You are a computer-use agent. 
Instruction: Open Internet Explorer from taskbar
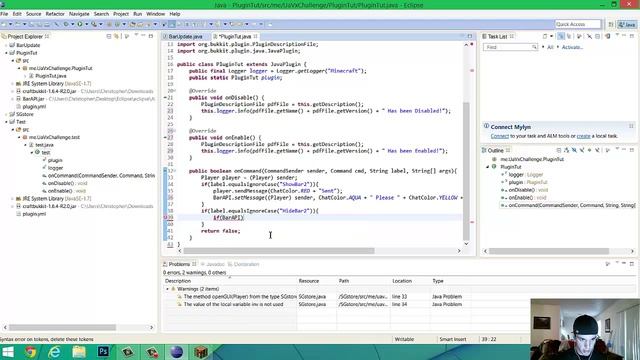coord(54,352)
